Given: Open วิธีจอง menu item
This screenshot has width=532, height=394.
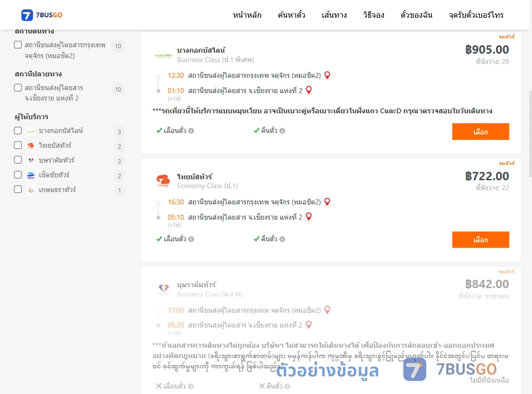Looking at the screenshot, I should 373,15.
